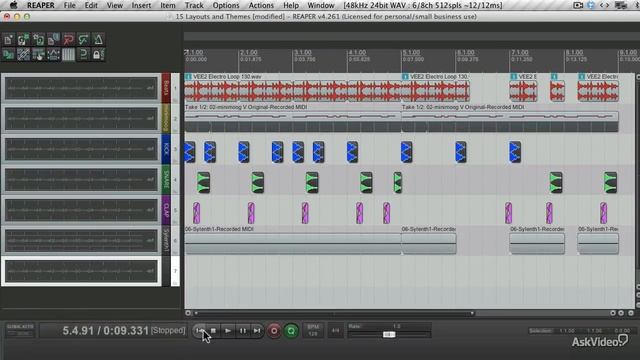Click the Play transport button
640x360 pixels.
(228, 331)
